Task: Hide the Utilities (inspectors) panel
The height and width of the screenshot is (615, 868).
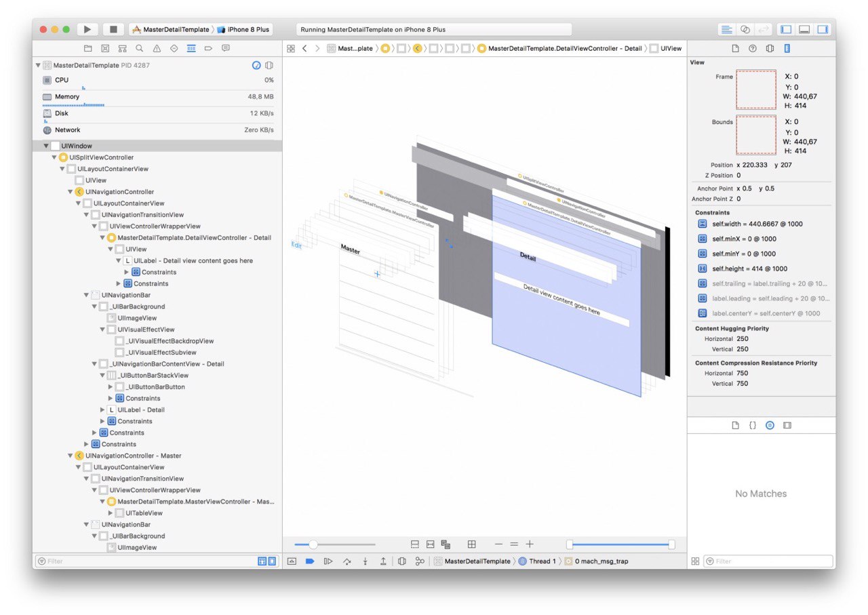Action: (823, 29)
